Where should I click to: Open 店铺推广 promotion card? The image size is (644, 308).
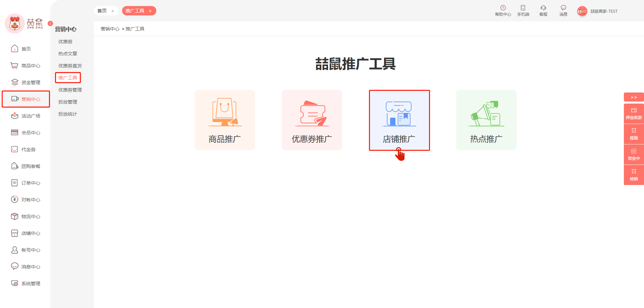point(399,120)
